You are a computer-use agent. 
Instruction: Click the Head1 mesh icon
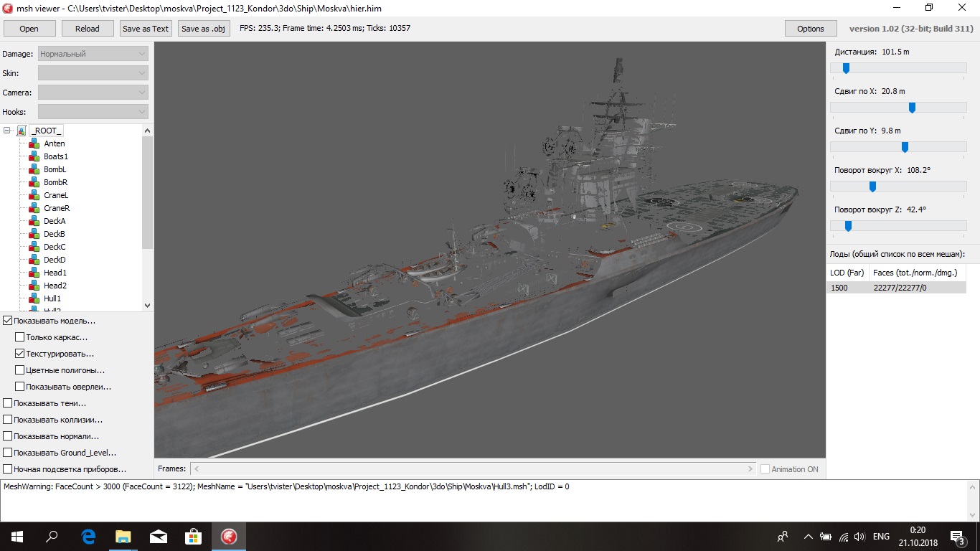pyautogui.click(x=34, y=273)
